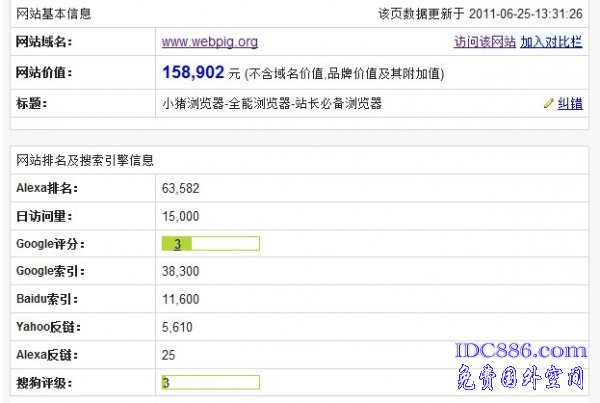Image resolution: width=600 pixels, height=403 pixels.
Task: Click the Google索引 value 38,300
Action: (x=180, y=272)
